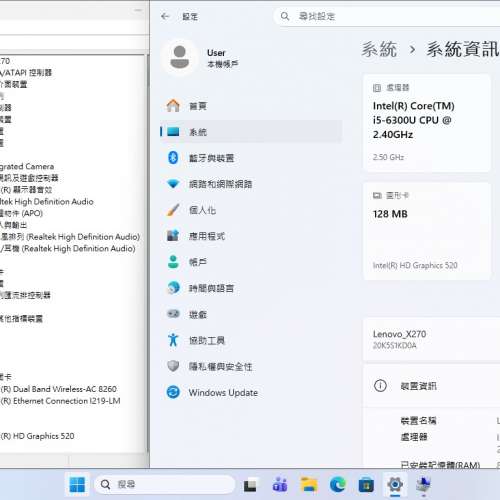Open the User 本機帳戶 profile avatar

[x=180, y=57]
